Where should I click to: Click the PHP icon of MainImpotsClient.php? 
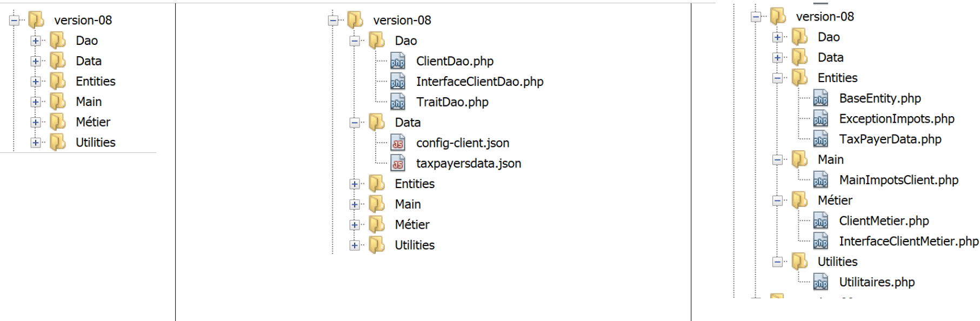tap(820, 180)
